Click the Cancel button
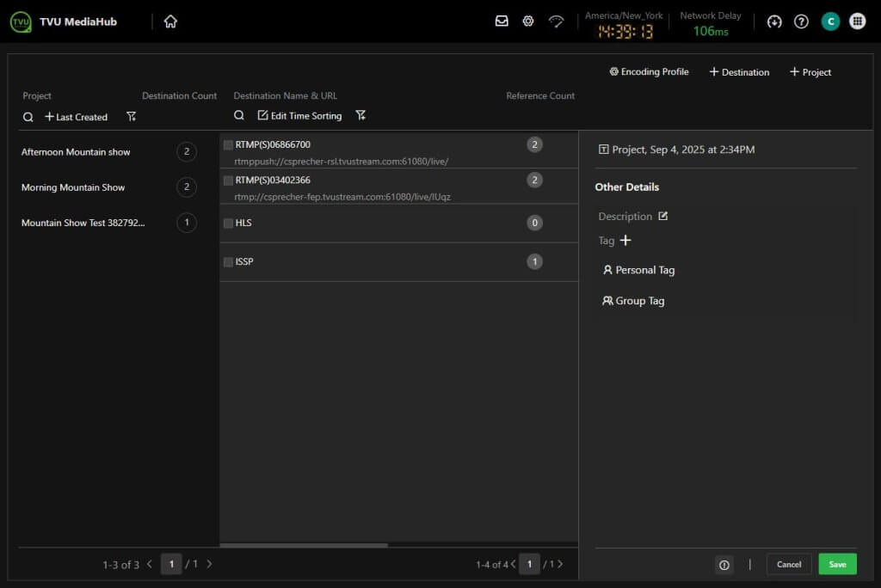 788,564
